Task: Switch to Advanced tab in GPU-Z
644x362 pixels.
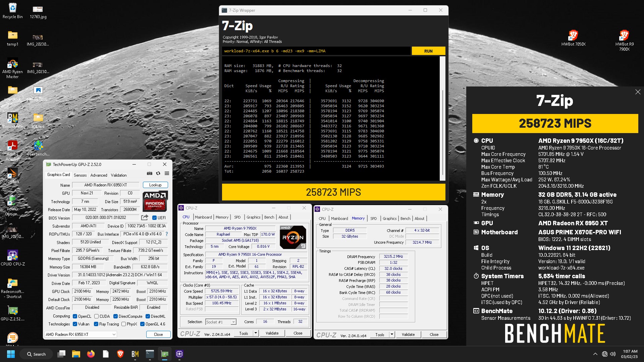Action: 99,175
